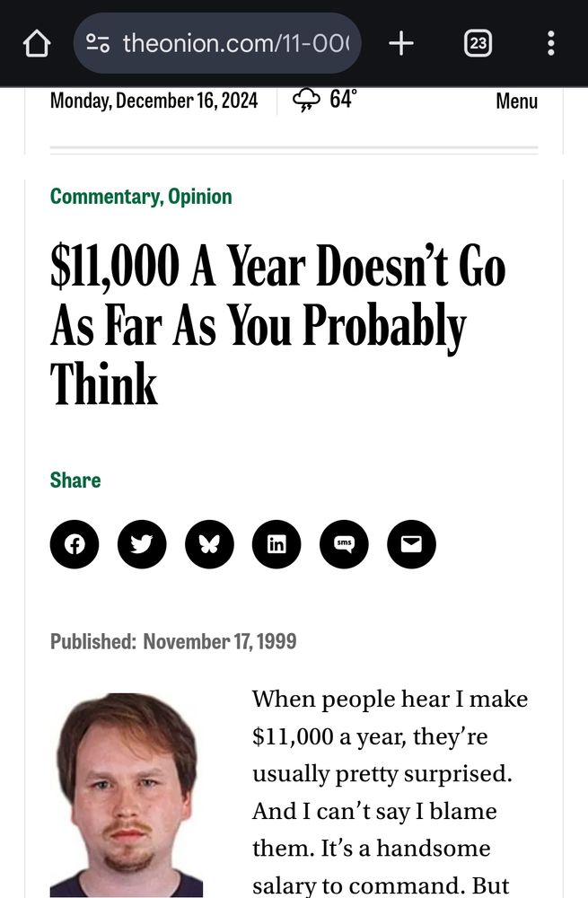Share the article on LinkedIn
Image resolution: width=588 pixels, height=898 pixels.
point(276,544)
